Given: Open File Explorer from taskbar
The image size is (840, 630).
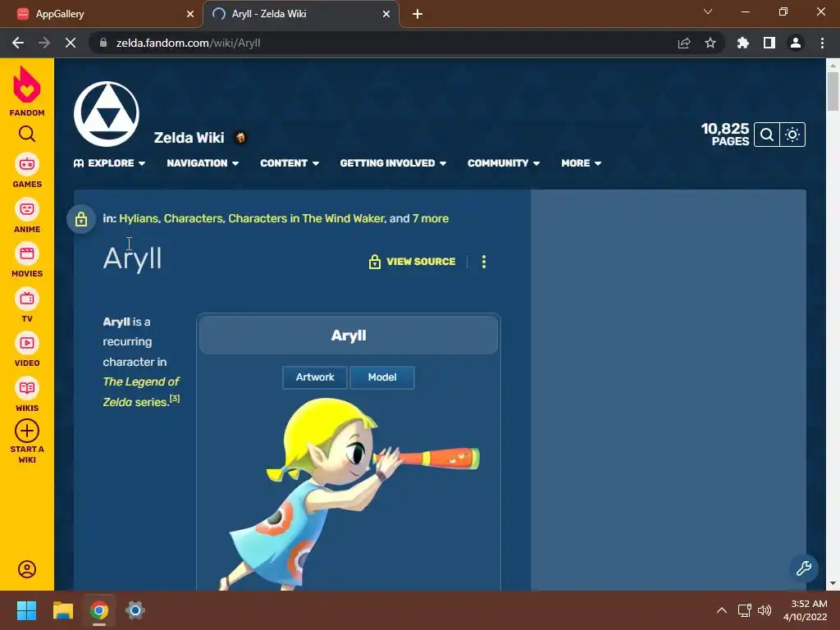Looking at the screenshot, I should (x=62, y=610).
